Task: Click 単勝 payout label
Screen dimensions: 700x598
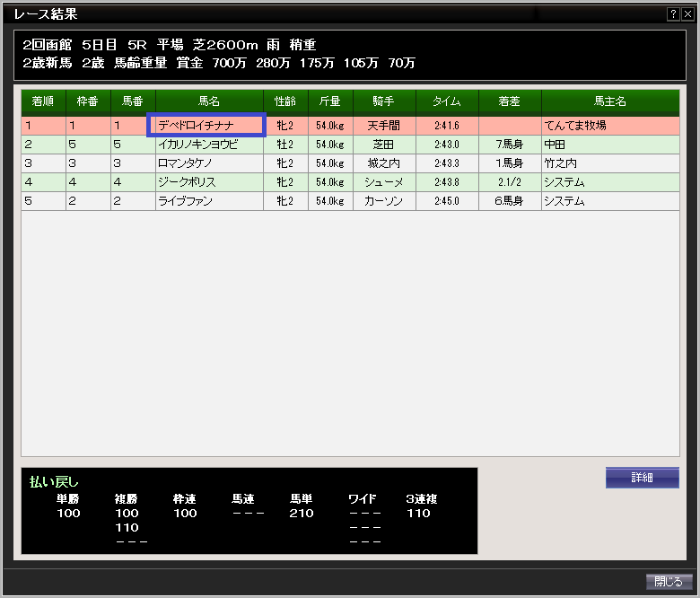Action: pos(68,498)
